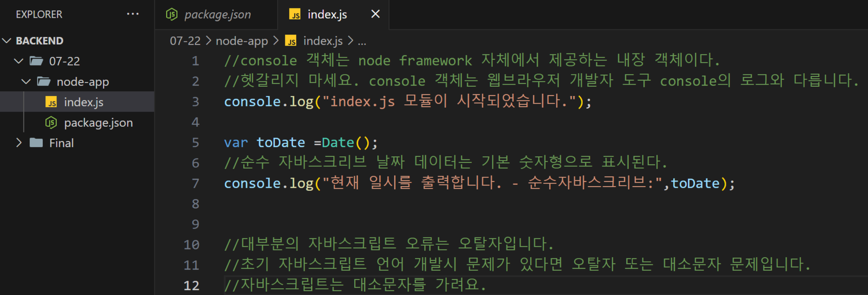This screenshot has width=868, height=295.
Task: Click comment '//순수 자바스크리브 날짜' on line 6
Action: 314,163
